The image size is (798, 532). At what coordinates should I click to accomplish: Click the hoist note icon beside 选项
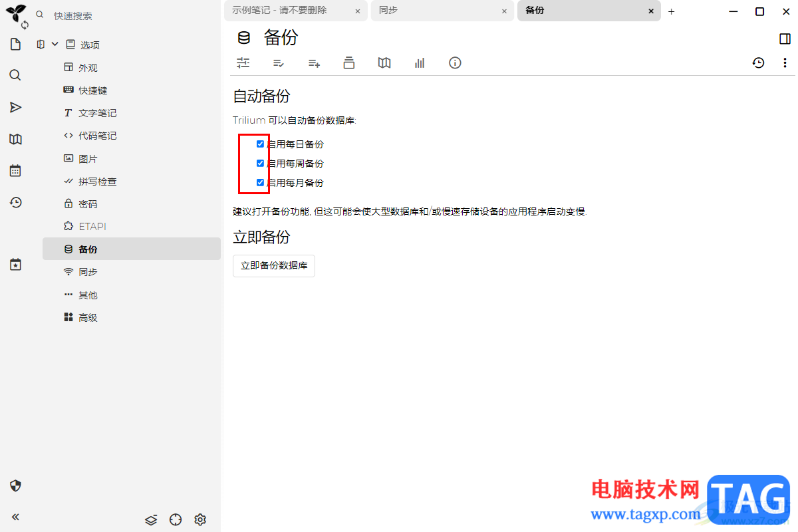pos(41,45)
